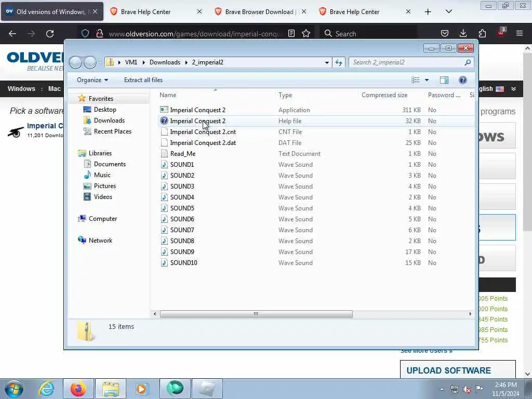Image resolution: width=532 pixels, height=399 pixels.
Task: Open Downloads in Favorites
Action: click(x=109, y=120)
